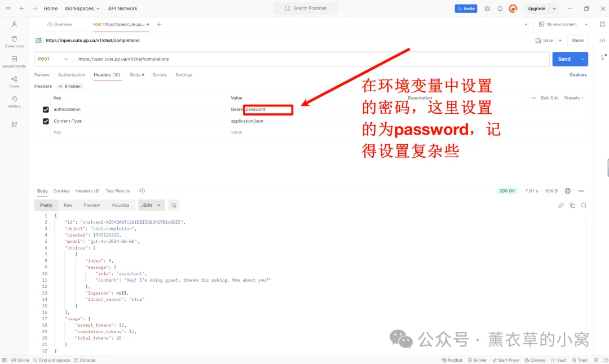The width and height of the screenshot is (609, 364).
Task: Copy response link icon
Action: pyautogui.click(x=561, y=205)
